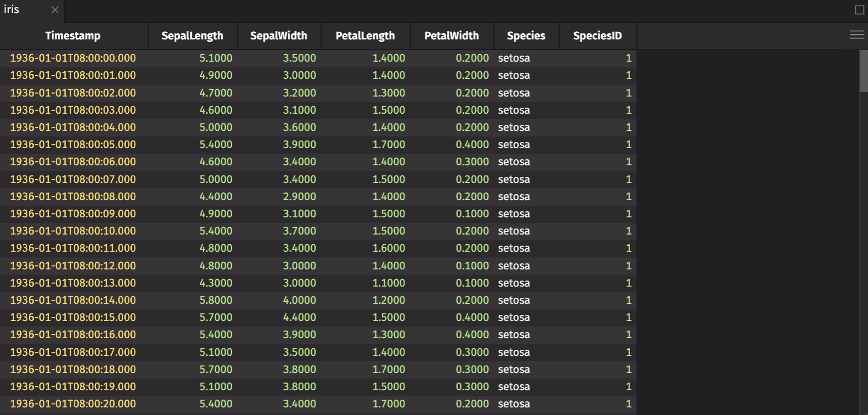Select the PetalWidth column header
The height and width of the screenshot is (415, 868).
pyautogui.click(x=451, y=36)
